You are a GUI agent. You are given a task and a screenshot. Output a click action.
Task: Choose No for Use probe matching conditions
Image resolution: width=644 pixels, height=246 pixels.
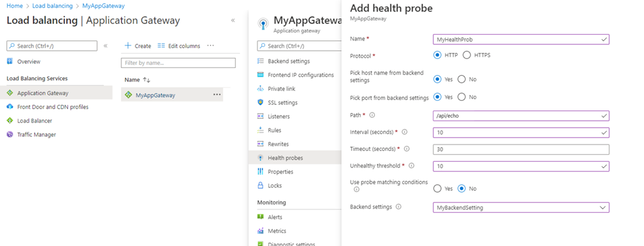(x=462, y=188)
